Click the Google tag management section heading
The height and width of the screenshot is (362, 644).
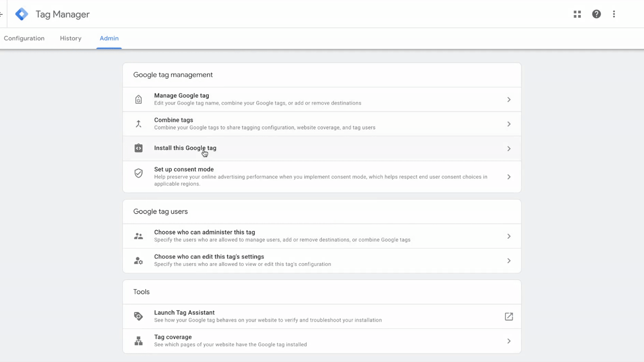coord(173,75)
